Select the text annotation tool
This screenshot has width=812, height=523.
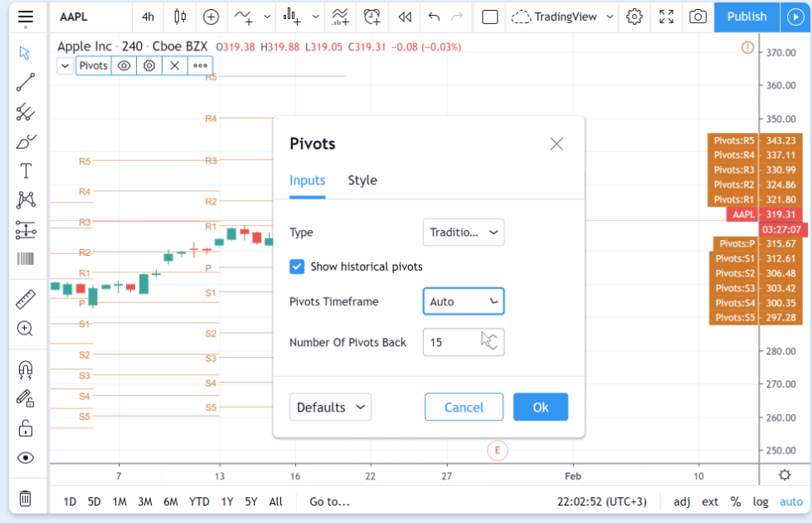pos(26,170)
